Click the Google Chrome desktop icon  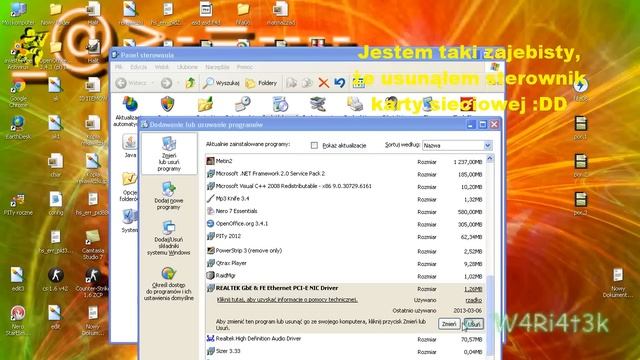pos(18,93)
